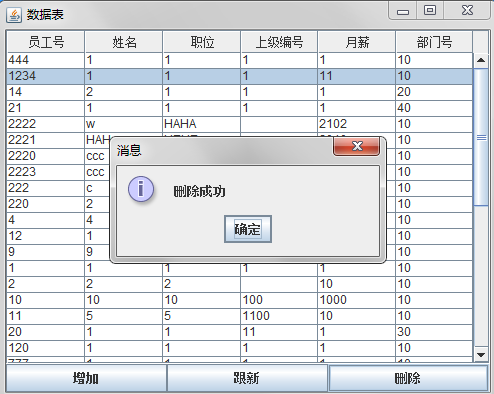494x394 pixels.
Task: Click department cell 30 in row 20
Action: click(434, 332)
